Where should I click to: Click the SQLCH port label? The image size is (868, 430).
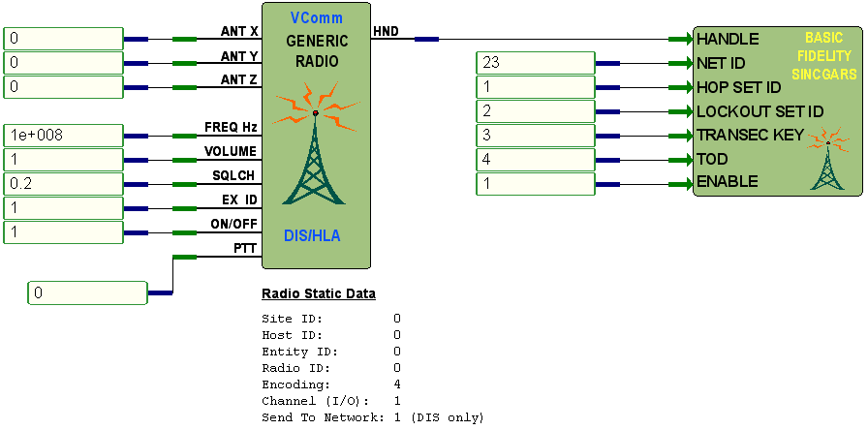234,175
